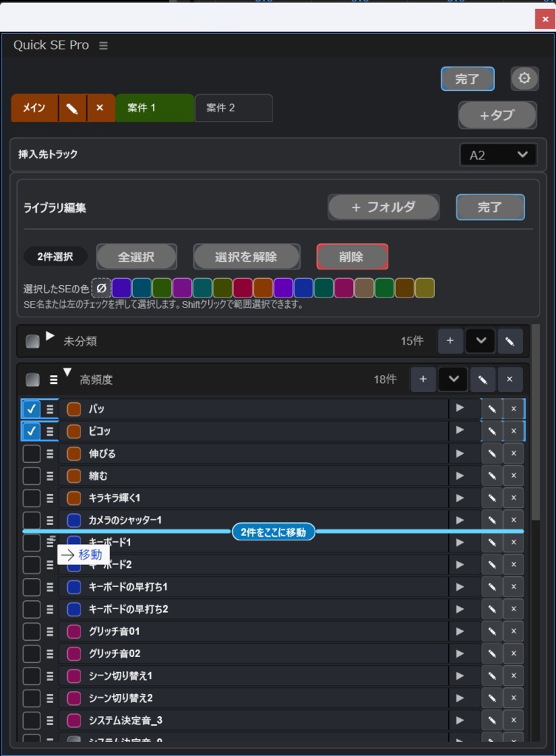Rename the メイン tab with its pencil icon
Screen dimensions: 556x756
click(x=72, y=108)
